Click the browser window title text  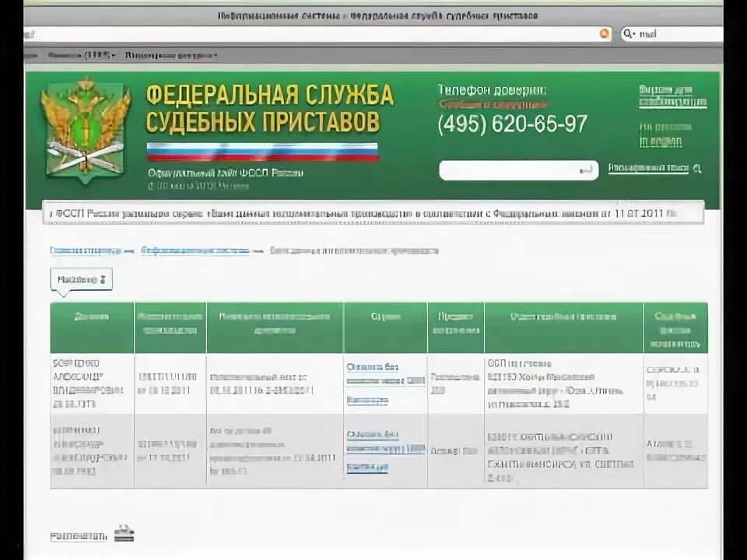point(378,16)
